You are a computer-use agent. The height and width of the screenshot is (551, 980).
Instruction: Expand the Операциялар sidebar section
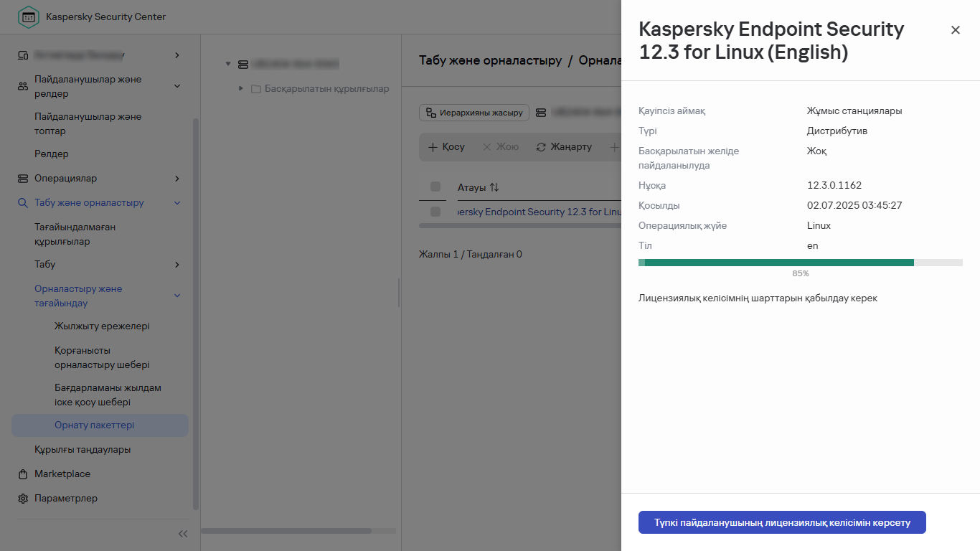click(176, 178)
